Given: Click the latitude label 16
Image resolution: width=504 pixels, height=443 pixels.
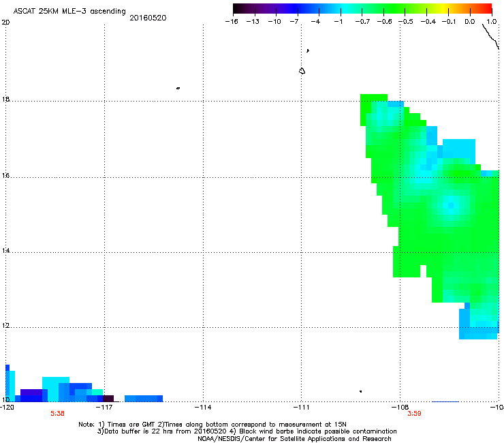Looking at the screenshot, I should click(x=5, y=176).
